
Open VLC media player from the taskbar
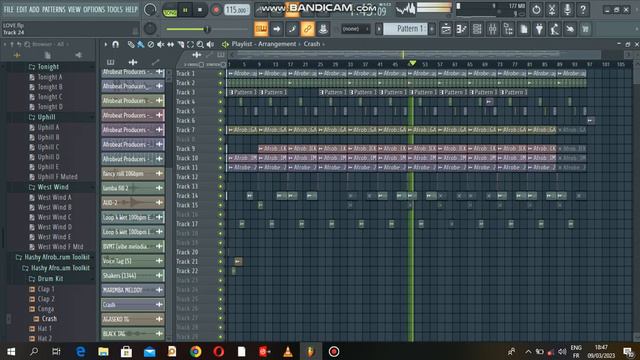[288, 351]
